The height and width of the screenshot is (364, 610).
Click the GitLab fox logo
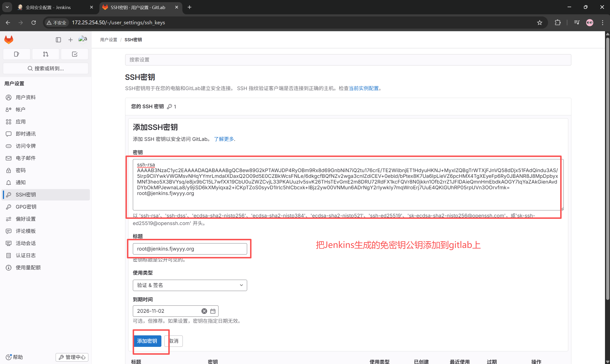[x=9, y=40]
